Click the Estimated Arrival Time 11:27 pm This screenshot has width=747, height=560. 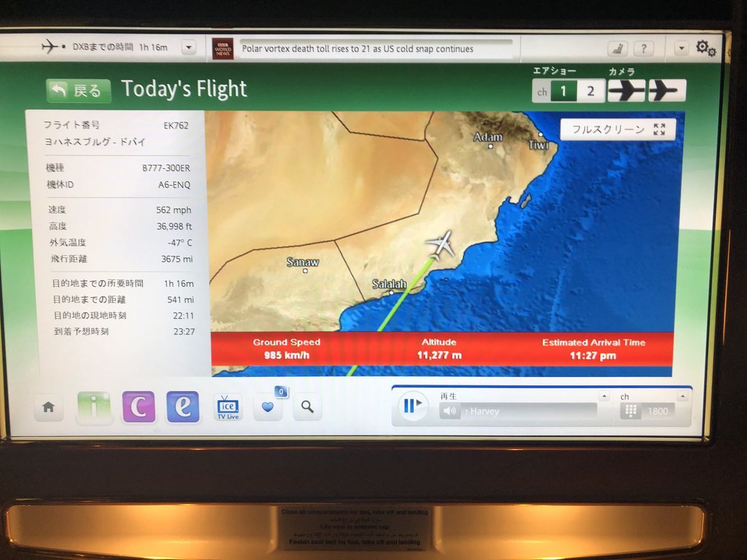pyautogui.click(x=593, y=349)
